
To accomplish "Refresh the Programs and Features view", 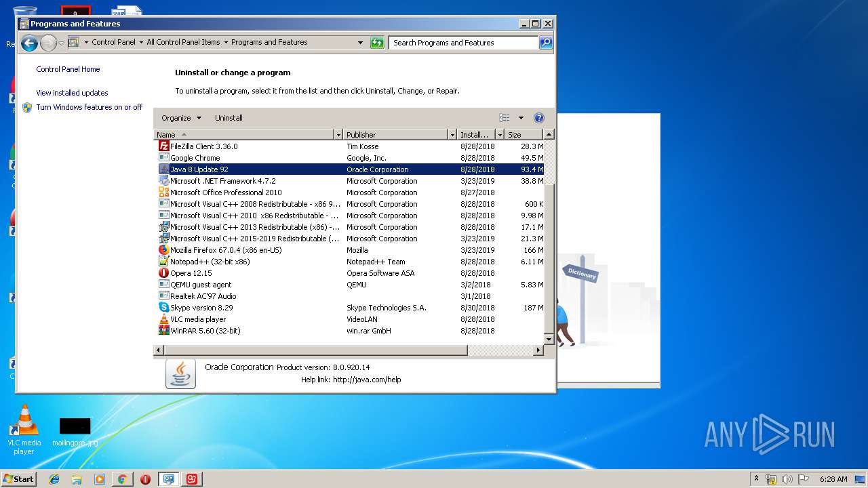I will coord(377,43).
